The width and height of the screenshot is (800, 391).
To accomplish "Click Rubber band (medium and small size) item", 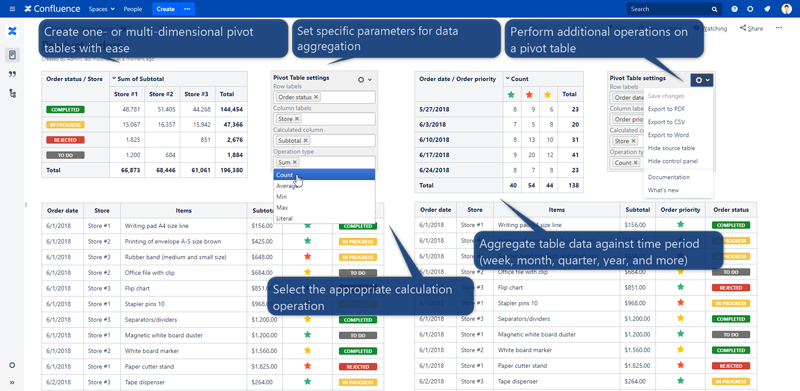I will (175, 257).
